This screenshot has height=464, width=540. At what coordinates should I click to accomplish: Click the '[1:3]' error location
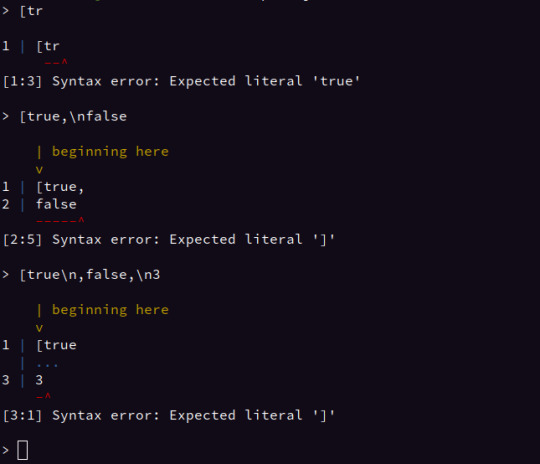pos(22,81)
